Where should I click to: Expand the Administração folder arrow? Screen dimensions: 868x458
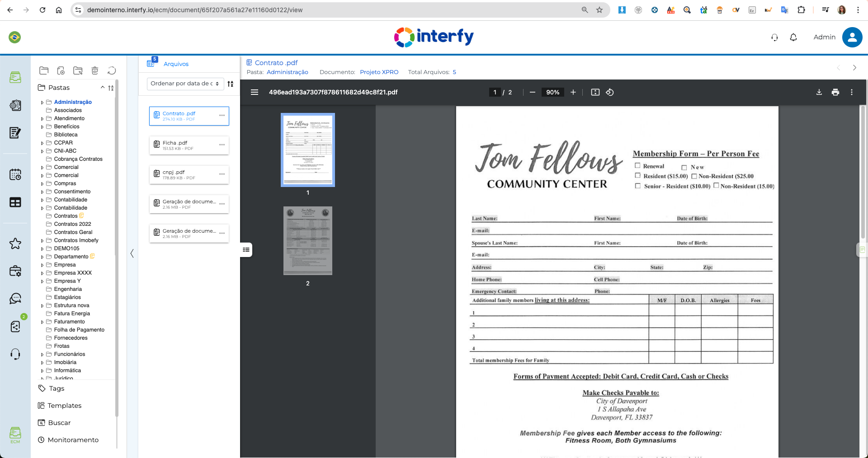(42, 103)
